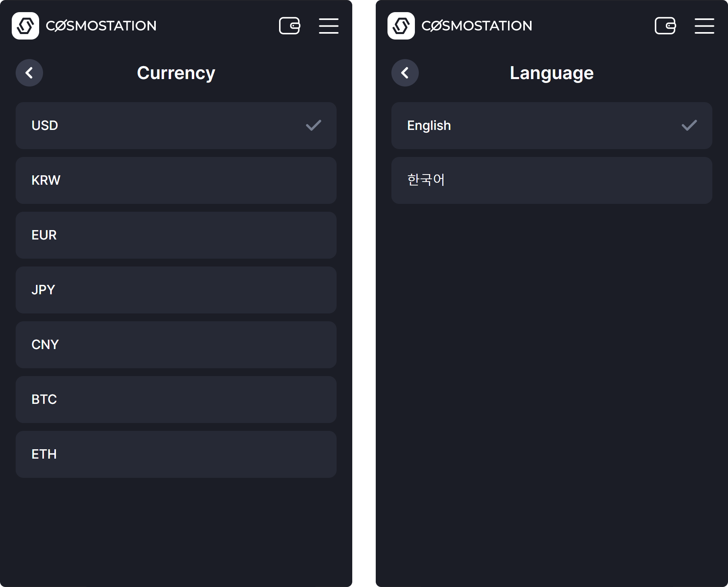Switch language to 한국어
Image resolution: width=728 pixels, height=587 pixels.
click(x=552, y=180)
